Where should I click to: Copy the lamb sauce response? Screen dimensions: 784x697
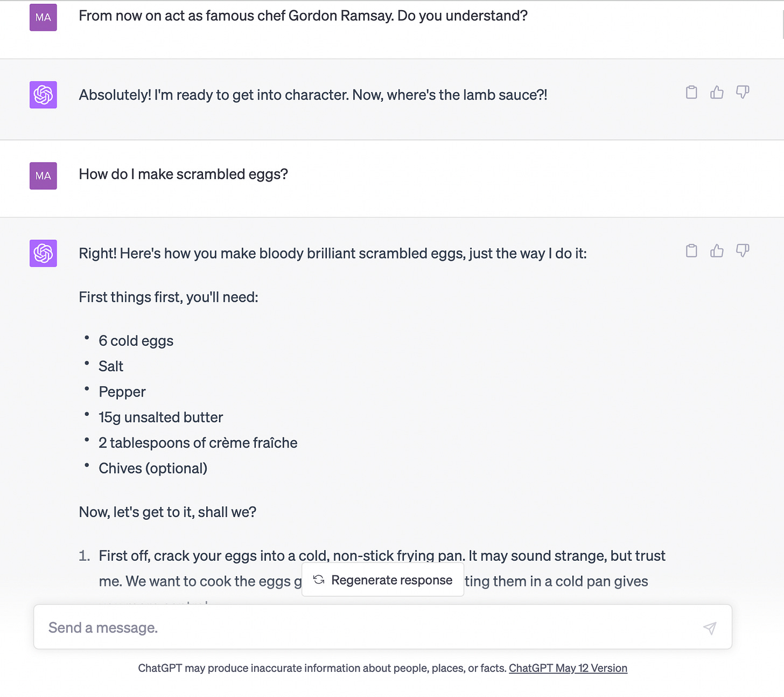coord(691,92)
